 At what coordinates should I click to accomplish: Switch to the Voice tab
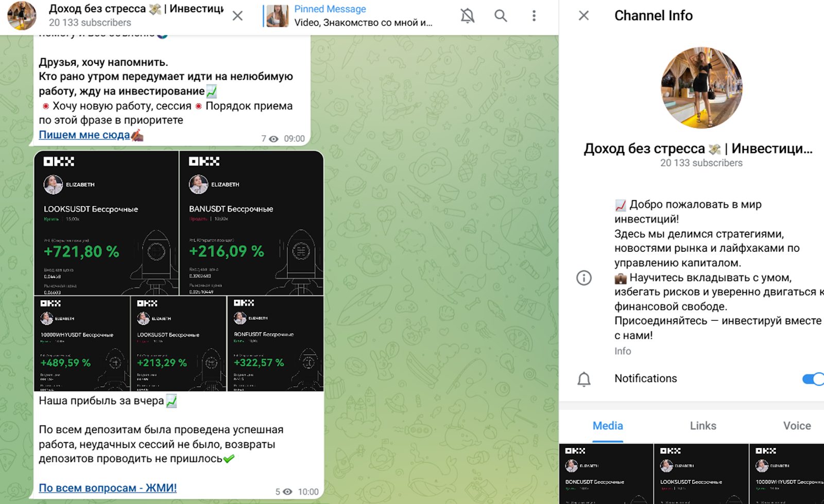[797, 426]
